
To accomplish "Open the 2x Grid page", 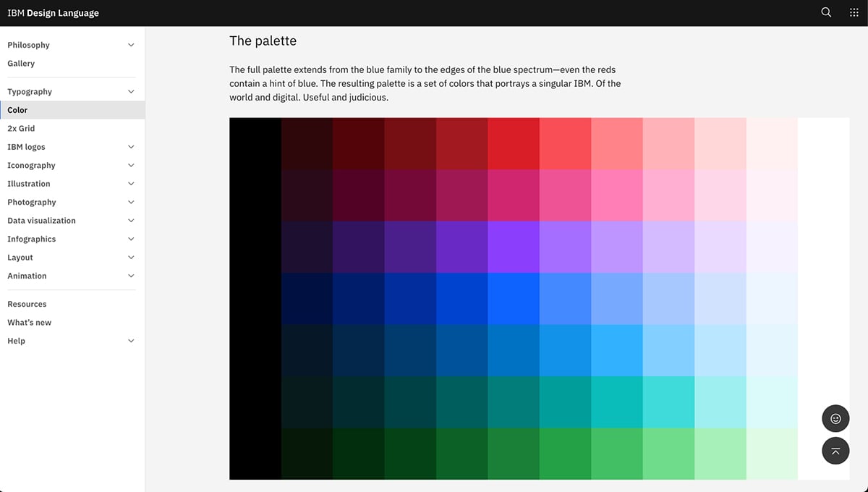I will click(22, 128).
